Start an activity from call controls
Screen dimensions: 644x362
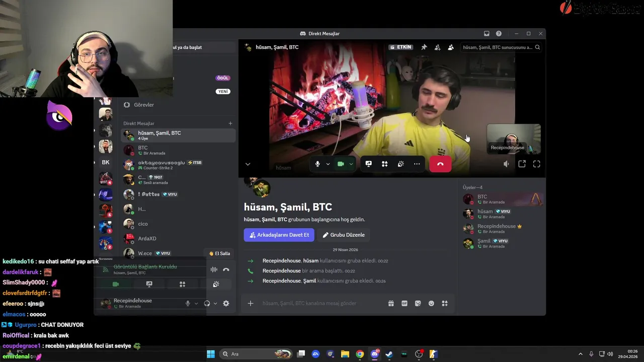[384, 164]
